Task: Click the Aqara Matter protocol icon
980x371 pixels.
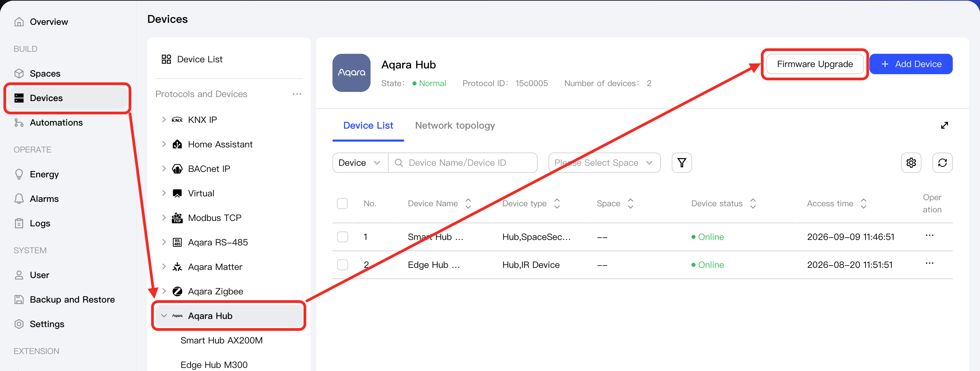Action: pos(177,267)
